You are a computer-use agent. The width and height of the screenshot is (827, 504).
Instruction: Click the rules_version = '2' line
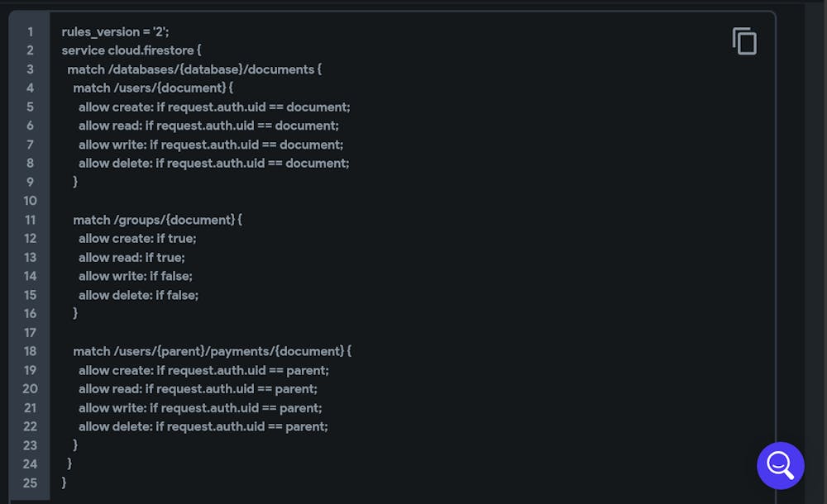(115, 32)
